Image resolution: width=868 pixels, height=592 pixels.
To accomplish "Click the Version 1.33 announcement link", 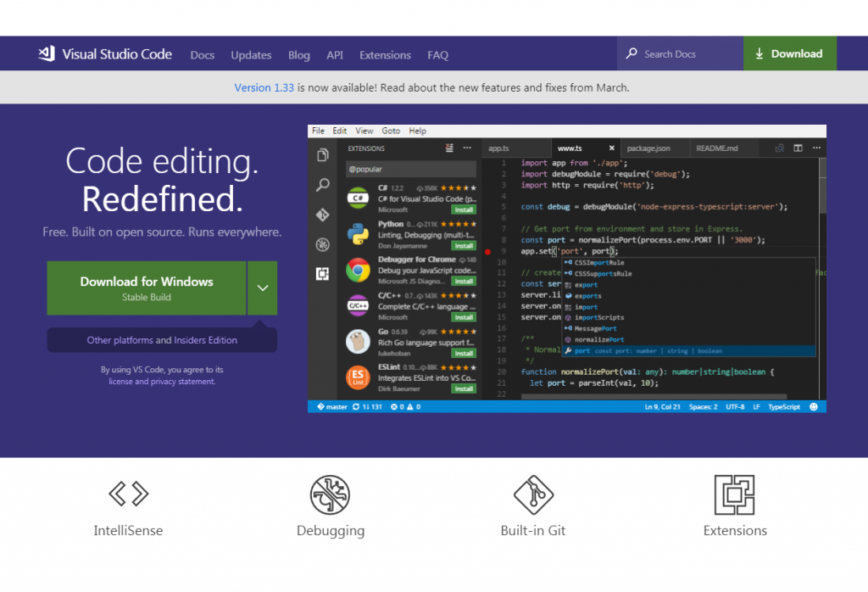I will 264,87.
